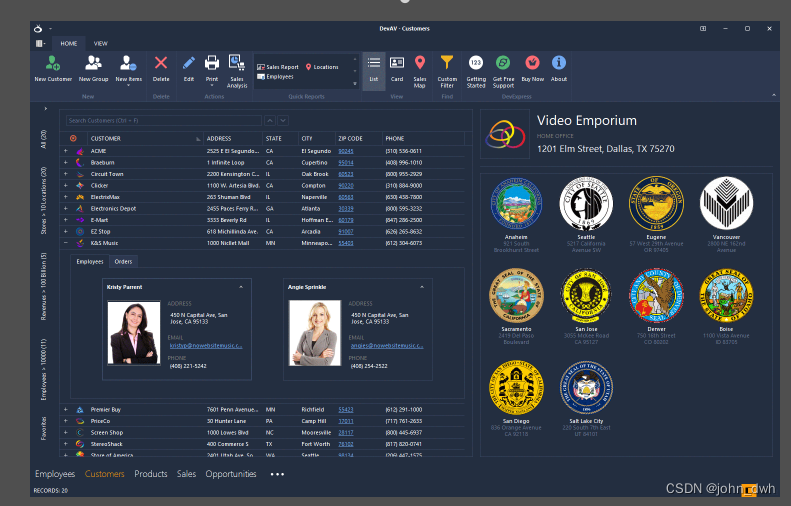Collapse the Angie Sprinkle employee card
The image size is (791, 506).
tap(422, 287)
